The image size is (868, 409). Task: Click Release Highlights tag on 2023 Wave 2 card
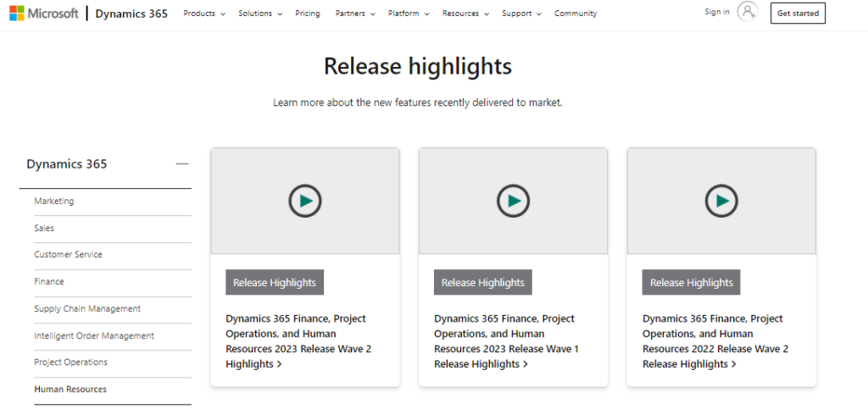[x=275, y=283]
